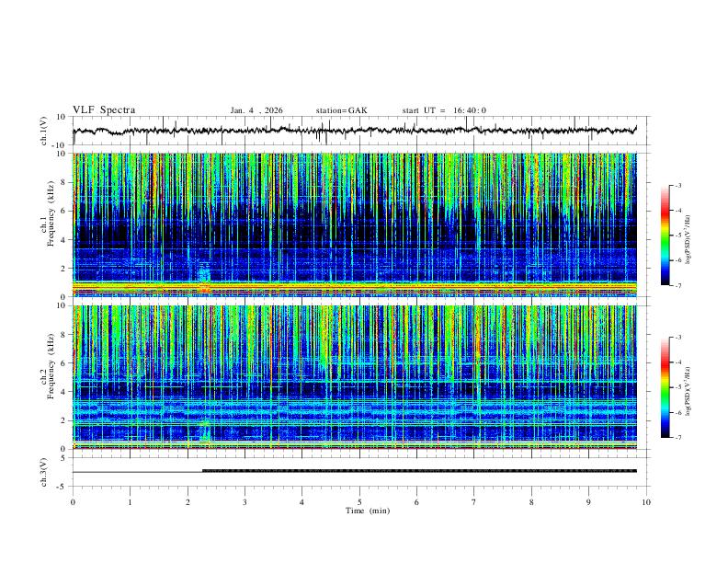
Task: Click the ch.2 "Frequency (kHz)" axis label
Action: click(51, 366)
